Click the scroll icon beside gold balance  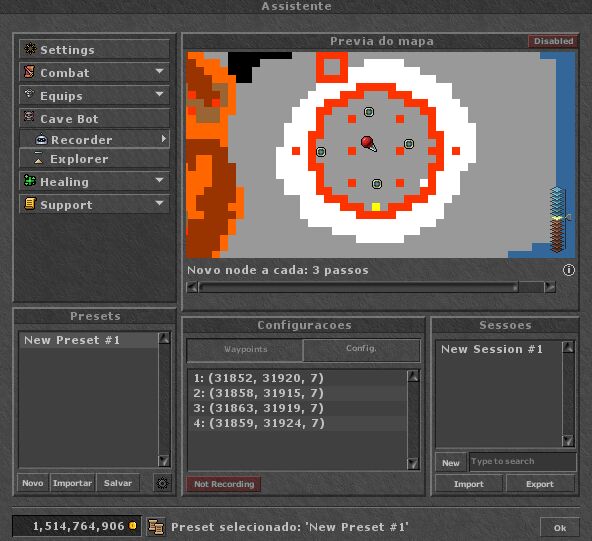coord(156,526)
